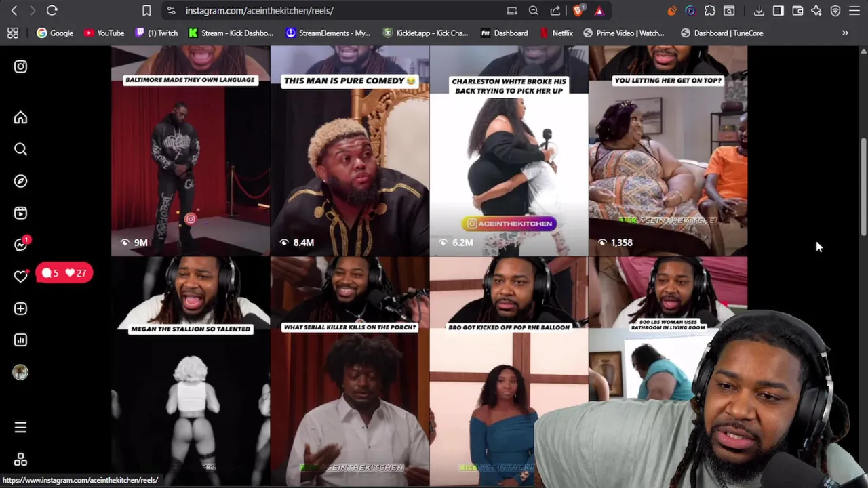Open the browser main menu
This screenshot has width=868, height=488.
(x=854, y=11)
